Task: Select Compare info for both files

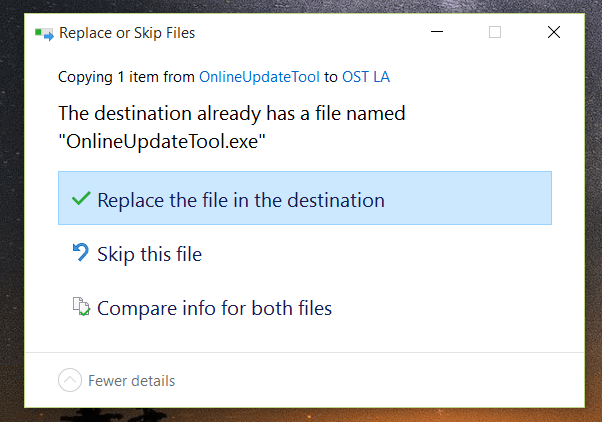Action: [x=305, y=306]
